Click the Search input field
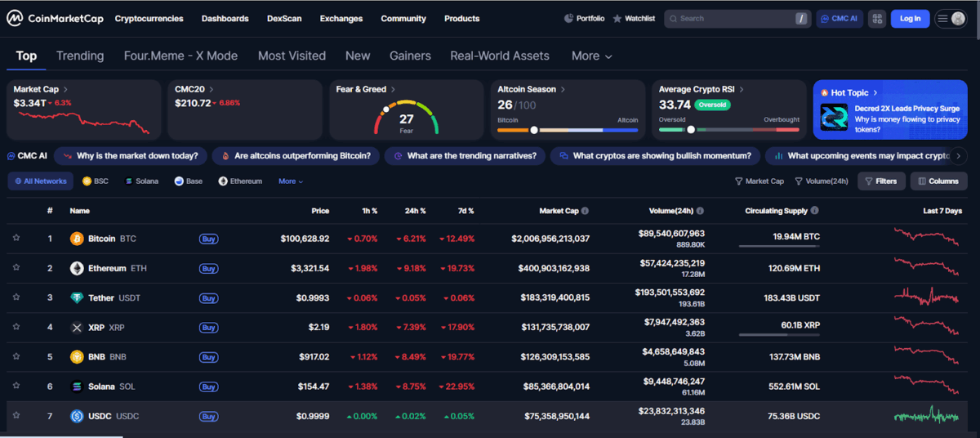The height and width of the screenshot is (438, 980). coord(737,18)
